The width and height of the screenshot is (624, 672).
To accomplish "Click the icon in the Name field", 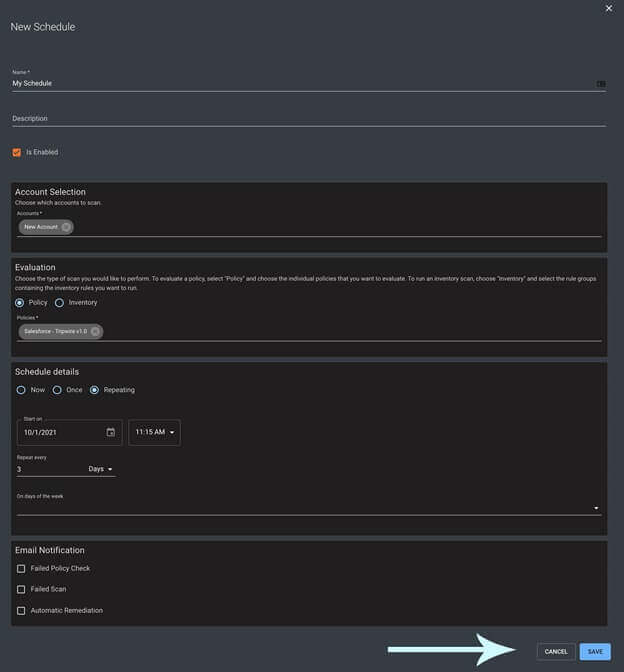I will click(x=601, y=84).
